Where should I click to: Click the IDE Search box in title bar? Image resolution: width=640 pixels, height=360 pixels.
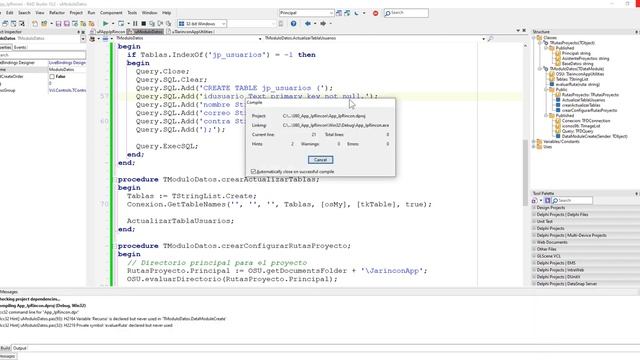pyautogui.click(x=406, y=13)
